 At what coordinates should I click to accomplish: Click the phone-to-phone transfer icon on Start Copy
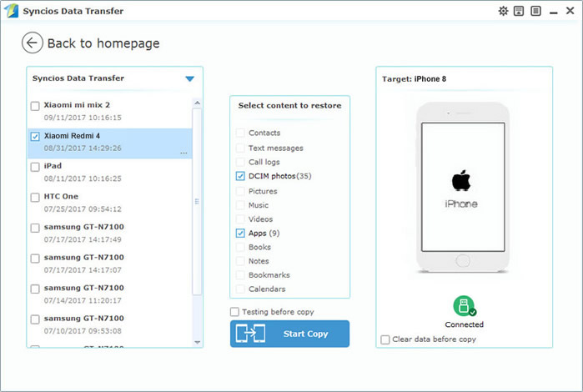(x=250, y=334)
